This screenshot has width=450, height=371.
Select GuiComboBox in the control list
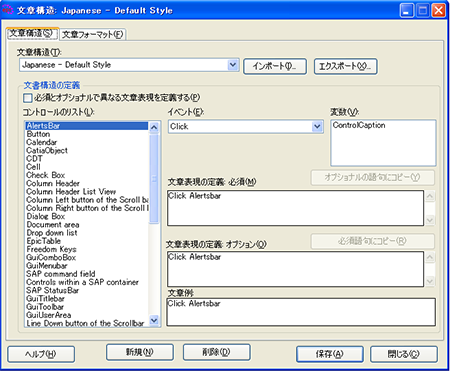coord(86,257)
